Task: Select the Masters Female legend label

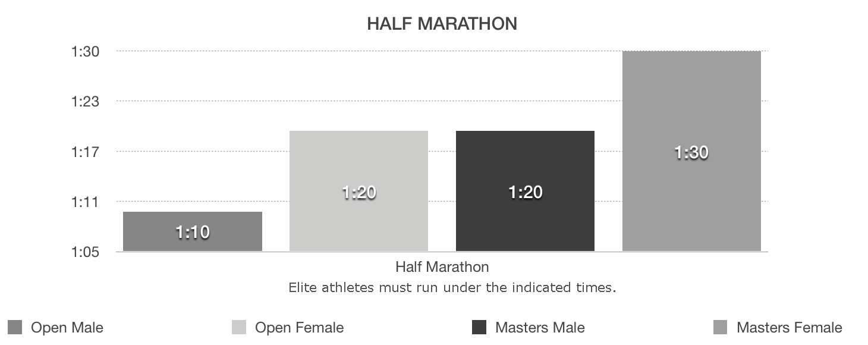Action: [789, 328]
